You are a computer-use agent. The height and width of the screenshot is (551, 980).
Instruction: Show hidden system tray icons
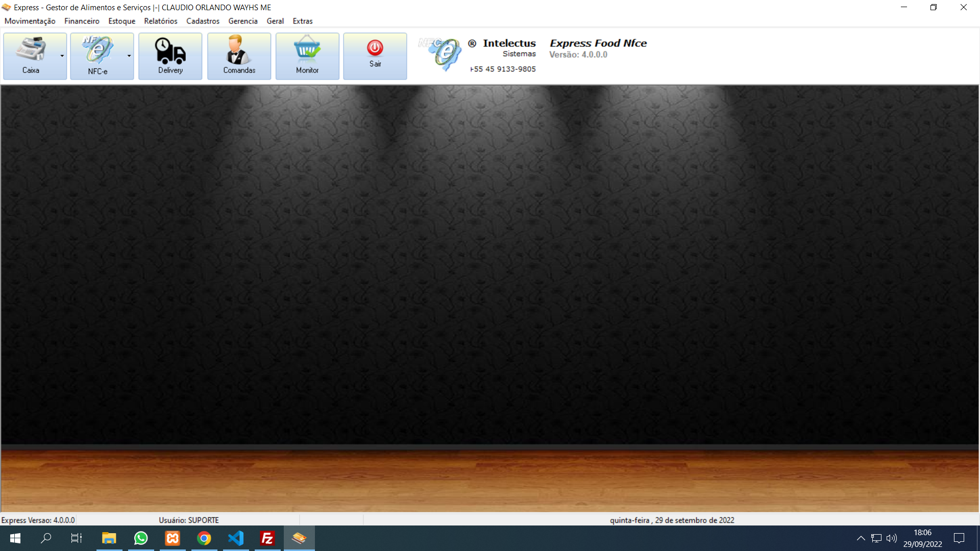pos(861,538)
